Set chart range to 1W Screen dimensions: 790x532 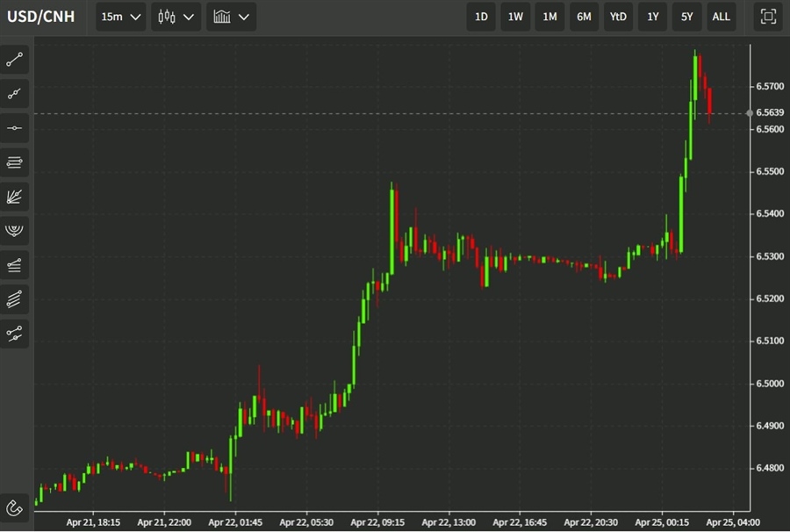[515, 17]
